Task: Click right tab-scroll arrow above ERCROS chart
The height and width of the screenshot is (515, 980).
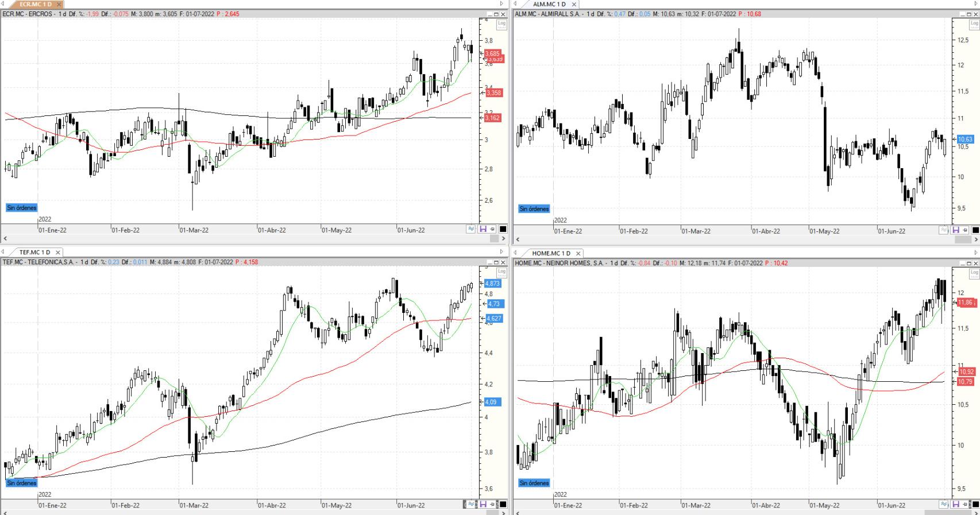Action: pyautogui.click(x=501, y=4)
